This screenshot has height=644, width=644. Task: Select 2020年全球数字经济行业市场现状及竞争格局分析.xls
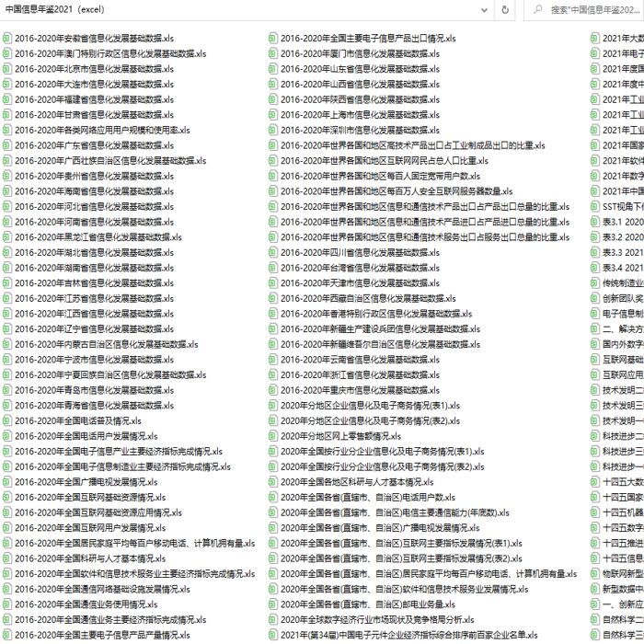[377, 620]
